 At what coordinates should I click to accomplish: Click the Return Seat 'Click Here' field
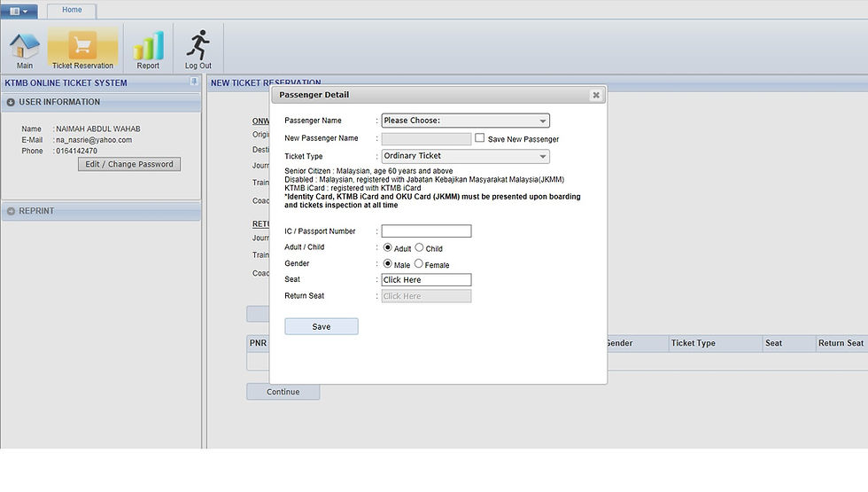426,296
